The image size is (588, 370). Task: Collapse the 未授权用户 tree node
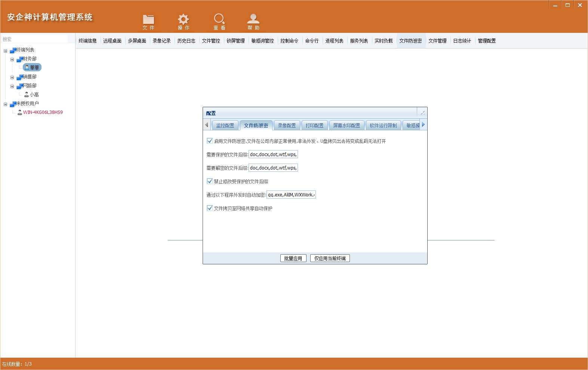click(6, 105)
